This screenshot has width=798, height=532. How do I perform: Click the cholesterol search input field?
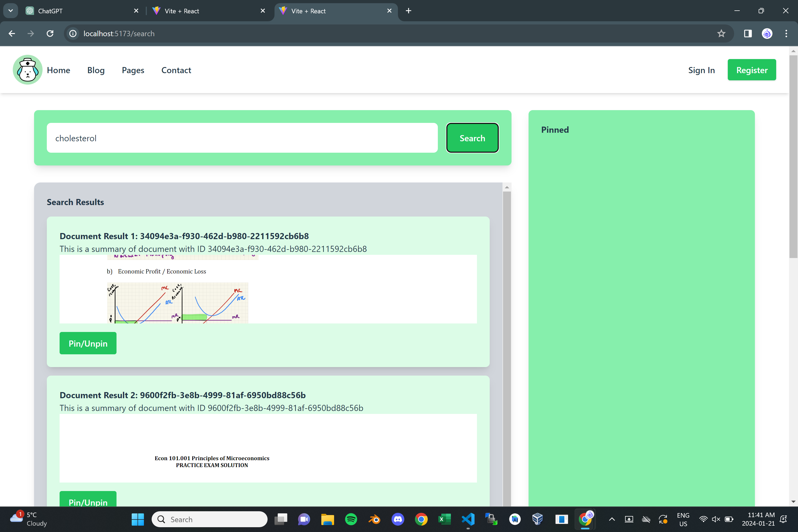click(x=242, y=138)
